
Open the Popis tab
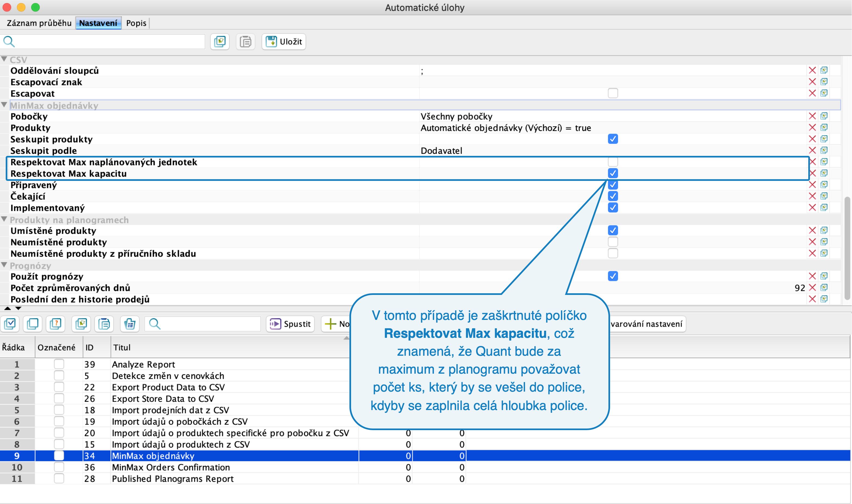[136, 23]
